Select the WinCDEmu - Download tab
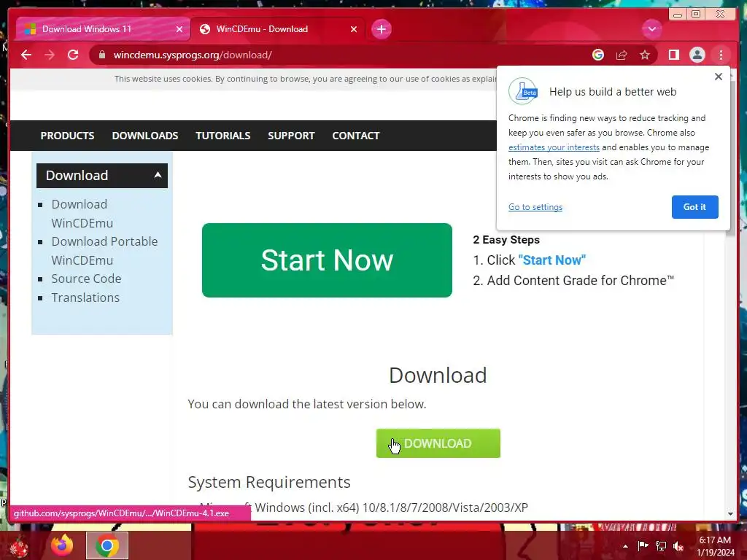 (x=278, y=29)
